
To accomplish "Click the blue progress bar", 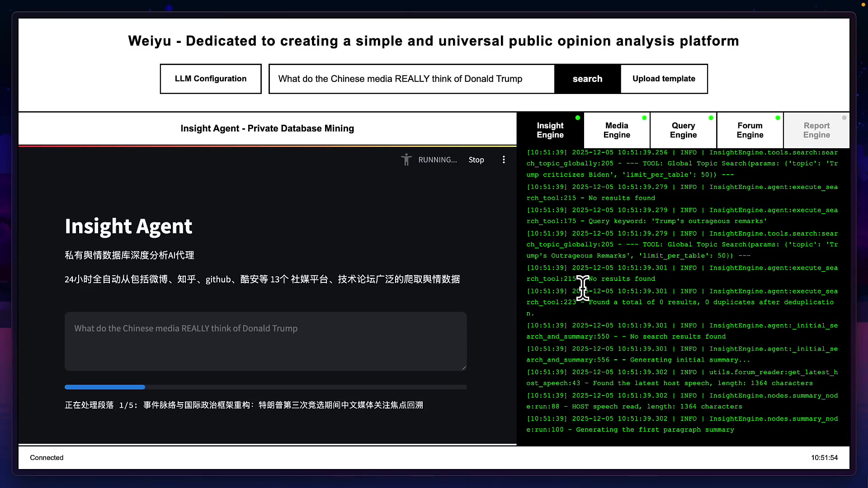I will tap(105, 387).
